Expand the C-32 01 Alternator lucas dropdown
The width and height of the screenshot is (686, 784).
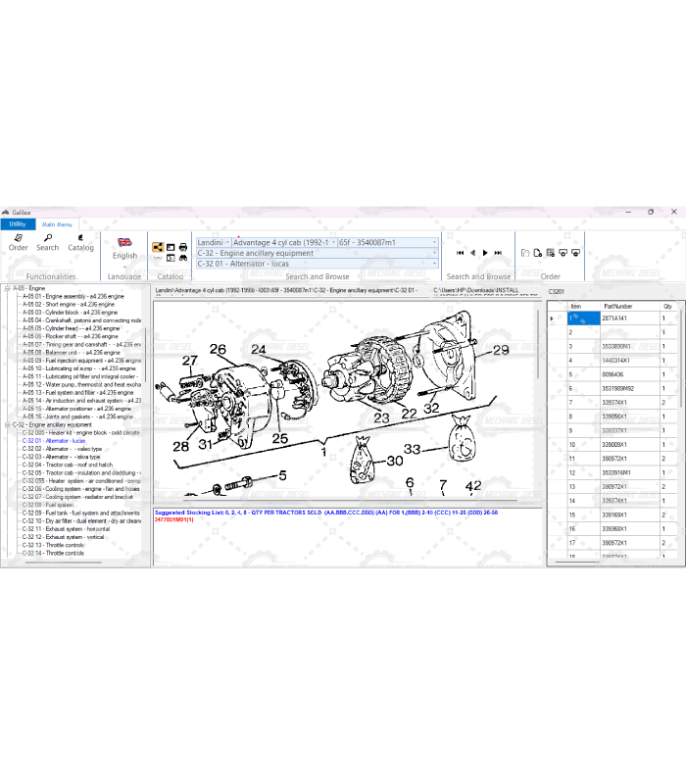(x=434, y=264)
